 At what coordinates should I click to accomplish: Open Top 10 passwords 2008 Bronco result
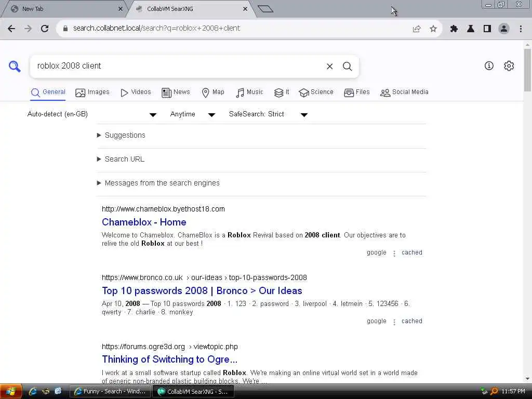tap(202, 291)
